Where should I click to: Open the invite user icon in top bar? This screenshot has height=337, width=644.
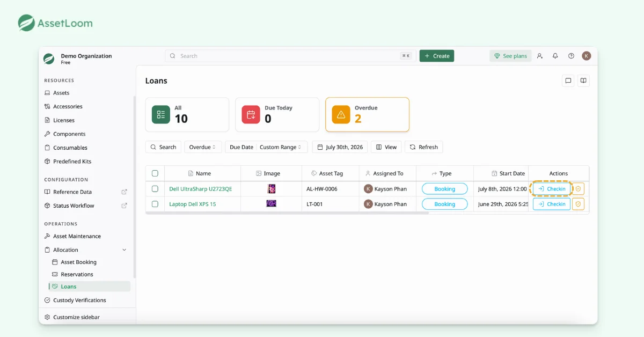(x=540, y=56)
